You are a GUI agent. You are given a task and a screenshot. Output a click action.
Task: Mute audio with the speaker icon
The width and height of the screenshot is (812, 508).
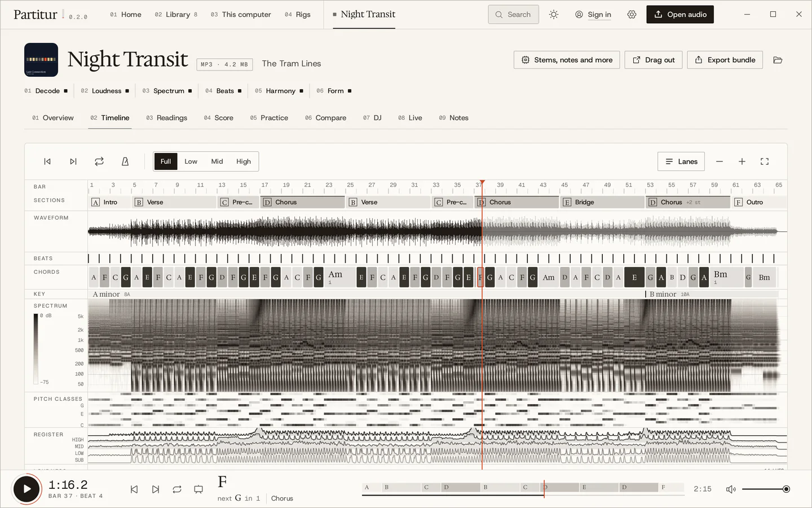pyautogui.click(x=731, y=489)
